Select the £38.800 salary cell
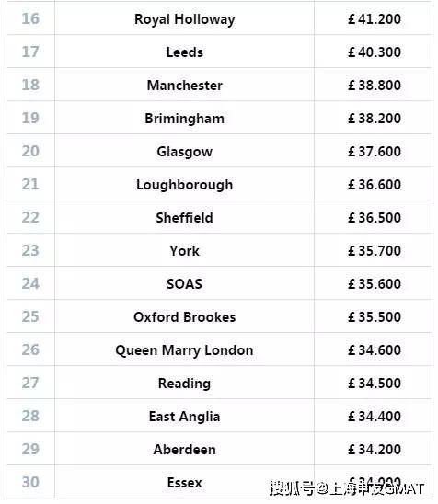The height and width of the screenshot is (504, 438). click(x=375, y=86)
